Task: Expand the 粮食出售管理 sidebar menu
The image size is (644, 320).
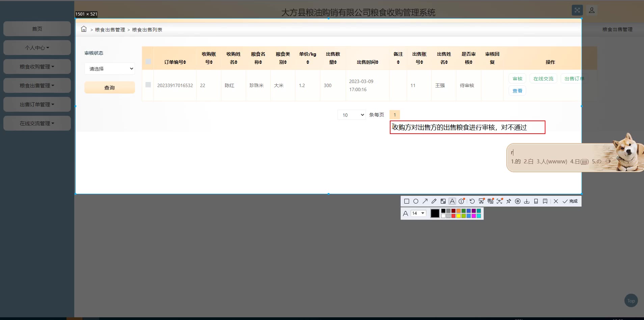Action: pos(37,85)
